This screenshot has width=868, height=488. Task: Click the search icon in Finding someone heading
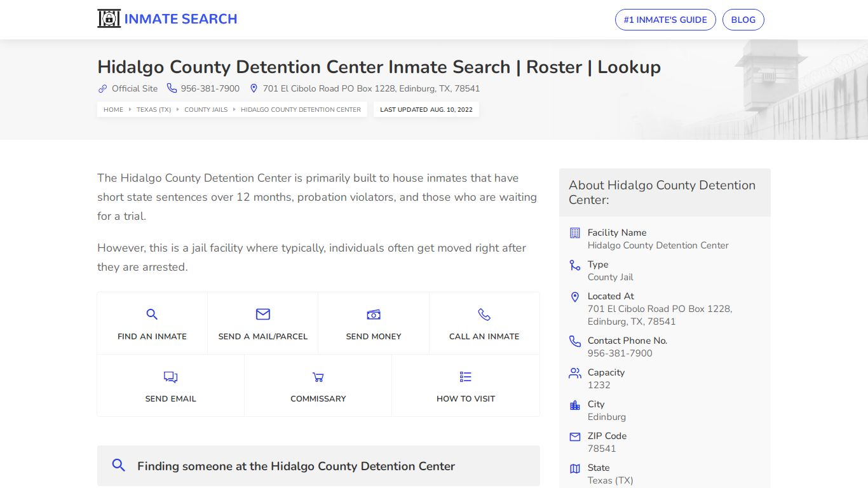click(118, 465)
